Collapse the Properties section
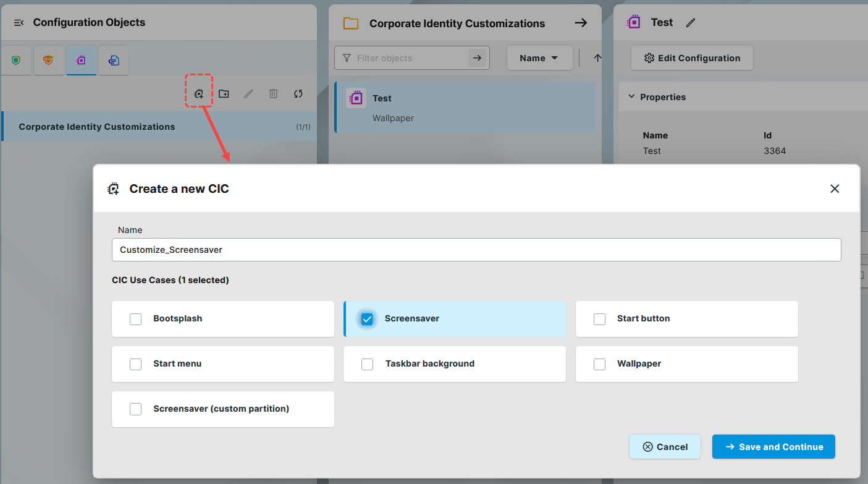The image size is (868, 484). [631, 97]
